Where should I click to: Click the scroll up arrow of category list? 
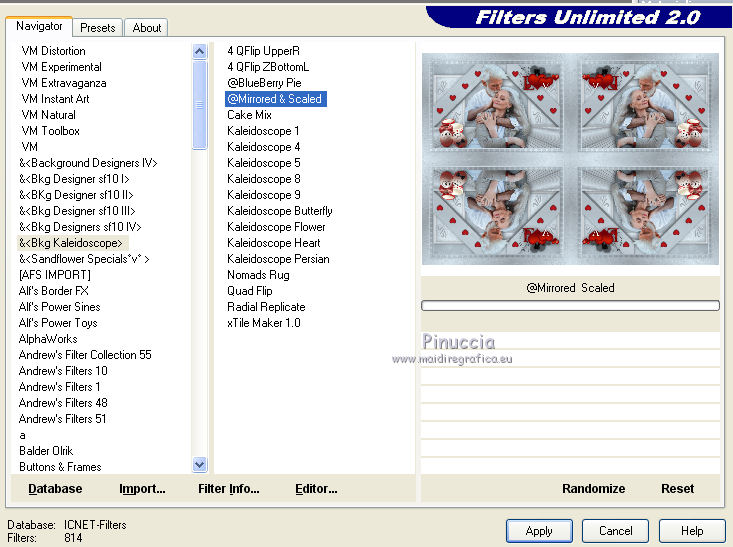point(200,51)
